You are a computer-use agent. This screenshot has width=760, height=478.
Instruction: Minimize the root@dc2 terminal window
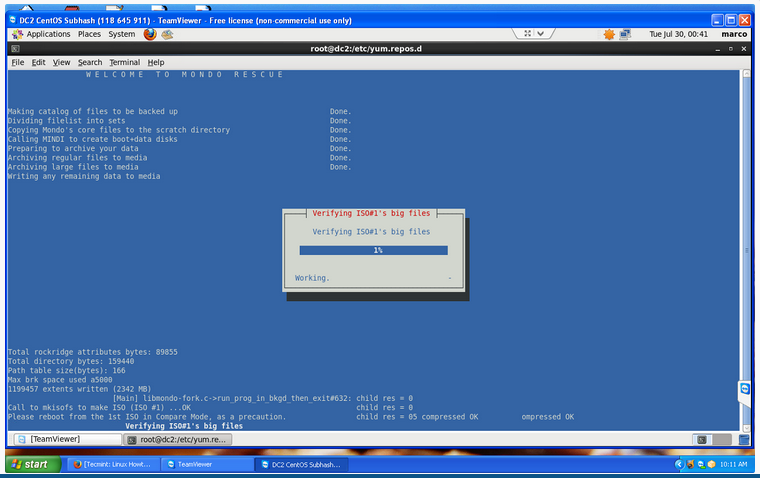pos(717,49)
